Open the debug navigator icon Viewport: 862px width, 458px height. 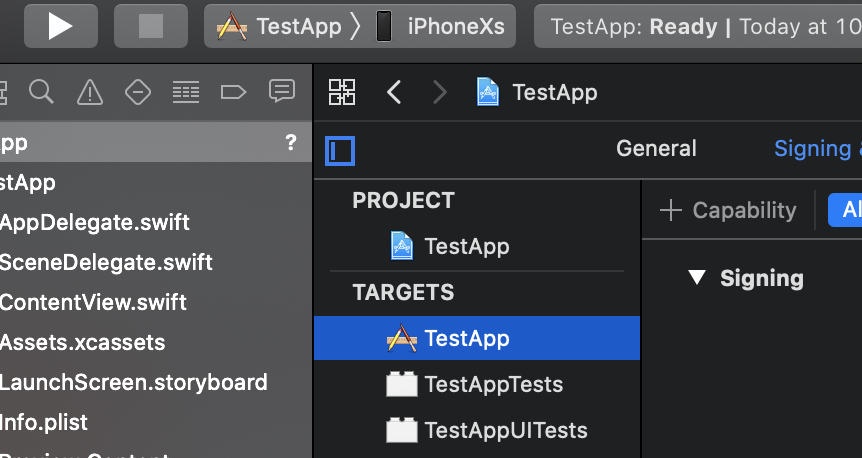click(x=186, y=93)
